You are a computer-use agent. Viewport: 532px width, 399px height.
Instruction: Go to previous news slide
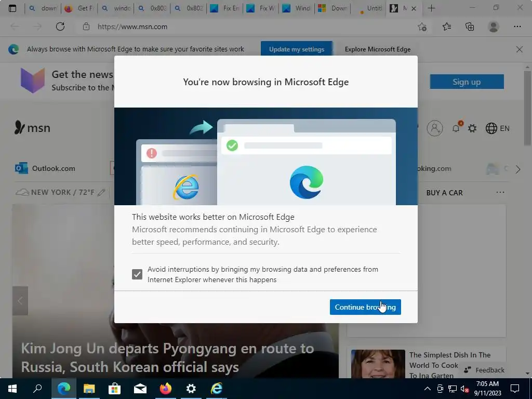(20, 301)
